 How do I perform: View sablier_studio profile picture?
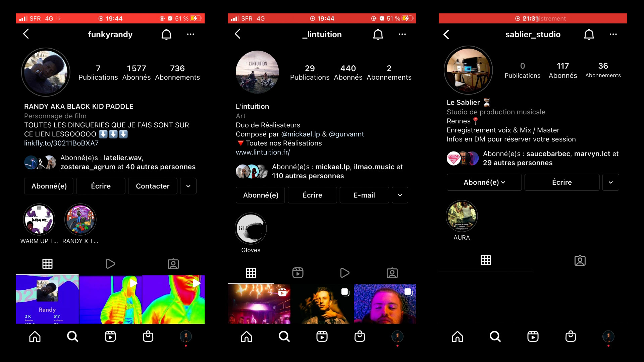[468, 70]
